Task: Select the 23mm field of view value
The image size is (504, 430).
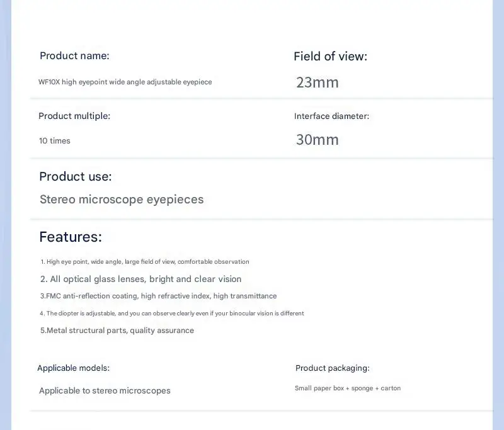Action: 318,82
